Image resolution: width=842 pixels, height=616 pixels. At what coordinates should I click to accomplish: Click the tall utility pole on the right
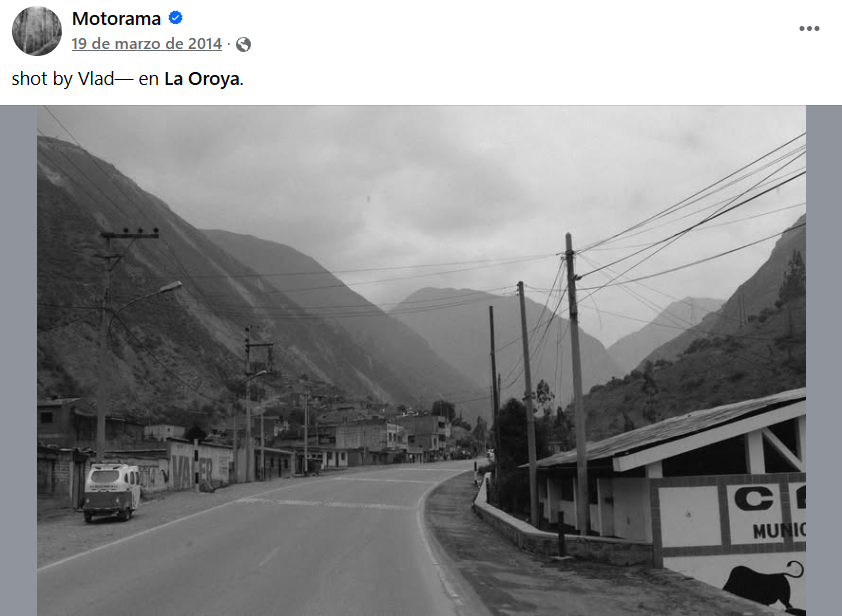point(576,382)
